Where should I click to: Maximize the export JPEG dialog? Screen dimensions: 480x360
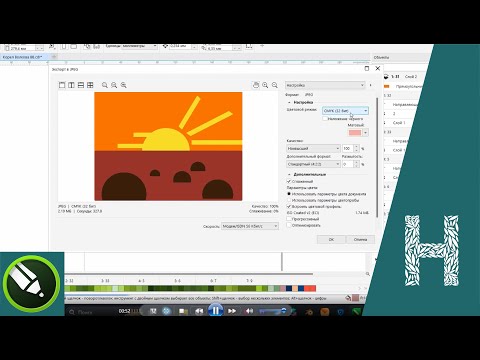click(x=367, y=68)
